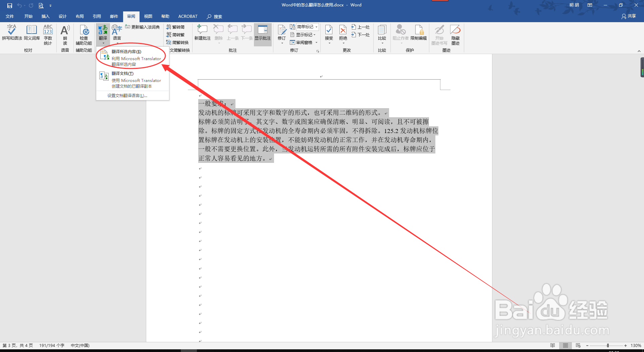Open Word Count (字数统计)
Viewport: 644px width, 352px height.
point(48,35)
